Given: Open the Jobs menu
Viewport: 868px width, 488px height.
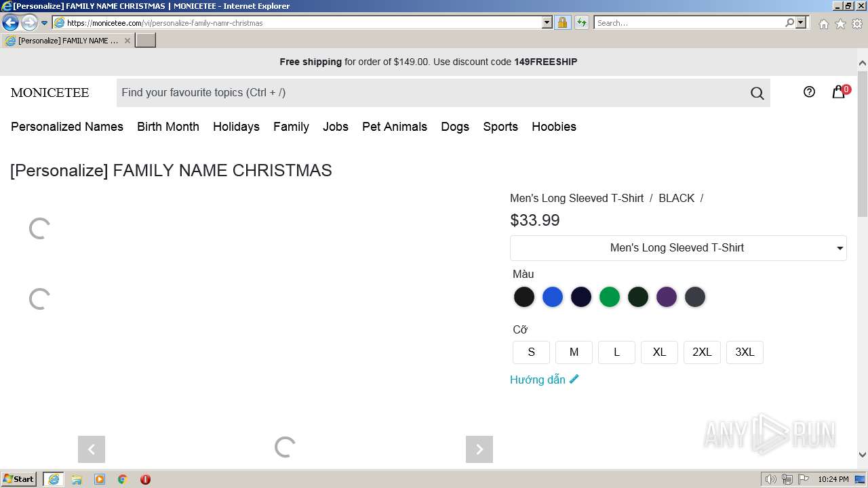Looking at the screenshot, I should pos(336,127).
